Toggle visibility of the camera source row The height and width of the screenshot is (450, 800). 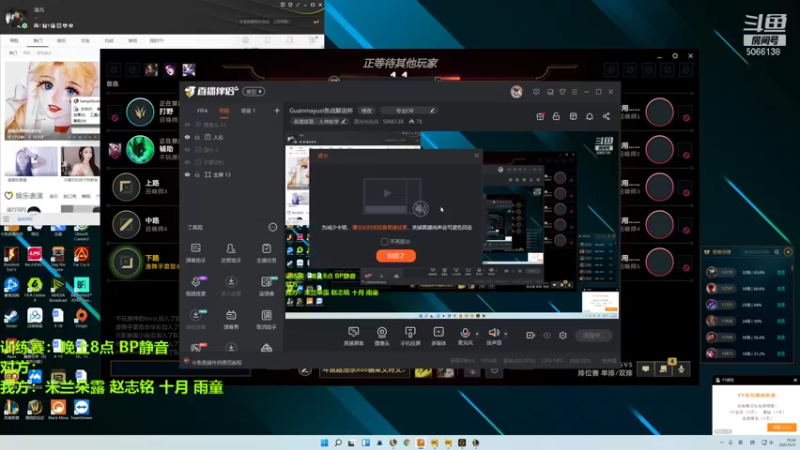point(187,124)
